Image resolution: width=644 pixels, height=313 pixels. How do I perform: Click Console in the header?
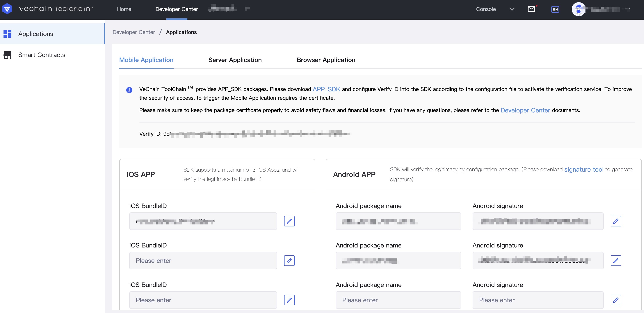[486, 9]
